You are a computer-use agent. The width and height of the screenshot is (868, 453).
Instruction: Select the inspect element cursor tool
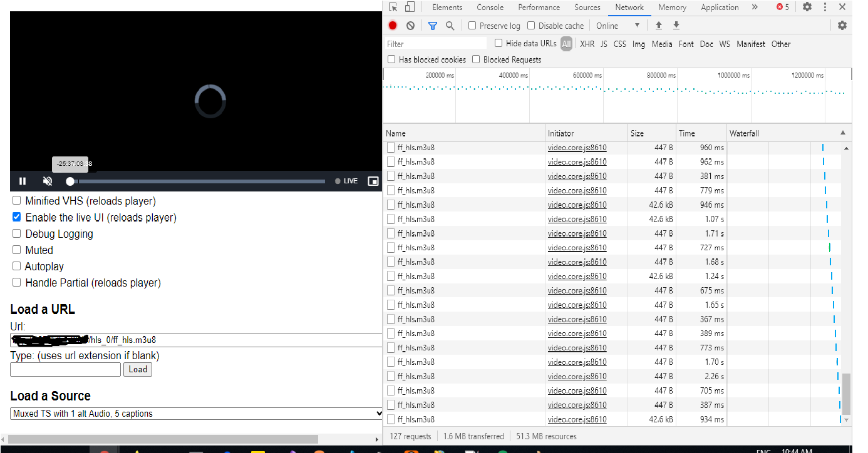click(393, 7)
